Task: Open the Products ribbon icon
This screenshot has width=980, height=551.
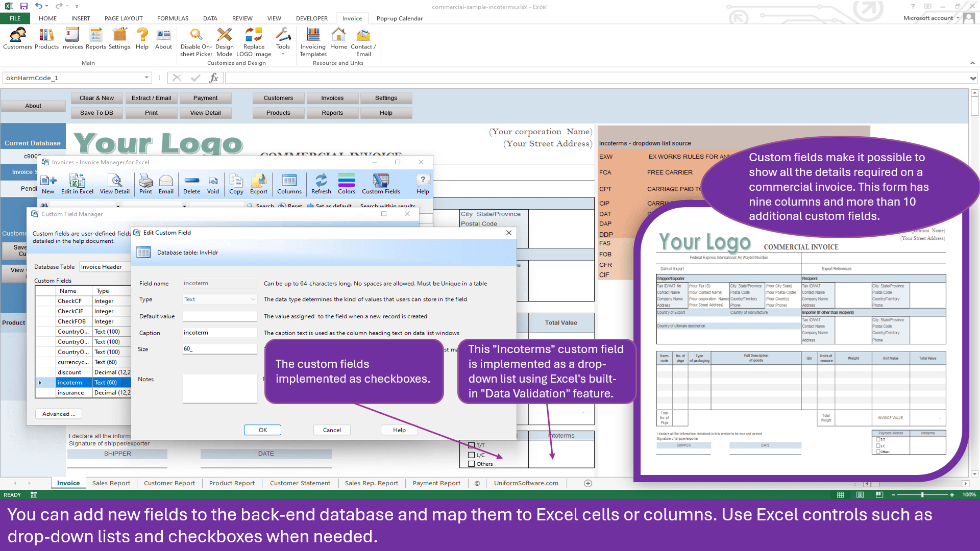Action: coord(46,39)
